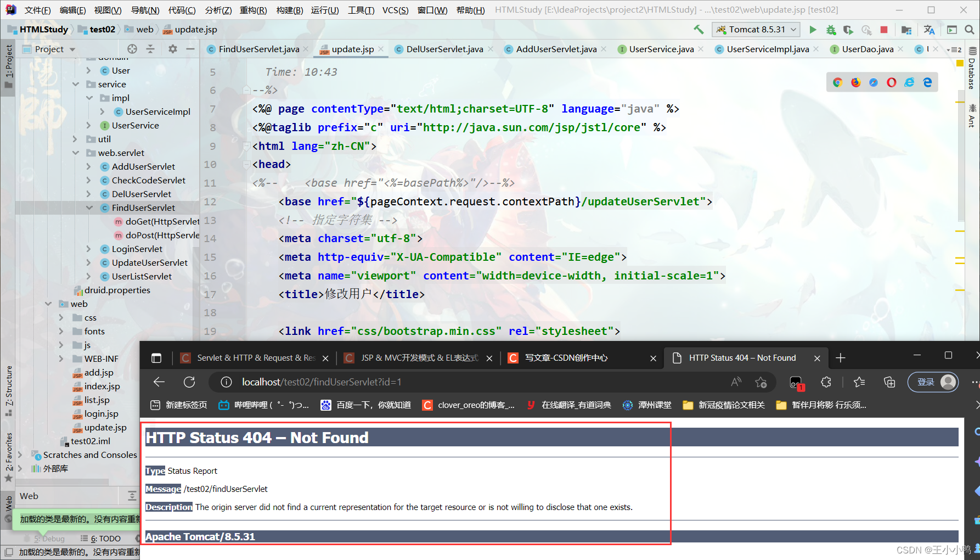This screenshot has width=980, height=560.
Task: Open Project panel settings gear
Action: [173, 49]
